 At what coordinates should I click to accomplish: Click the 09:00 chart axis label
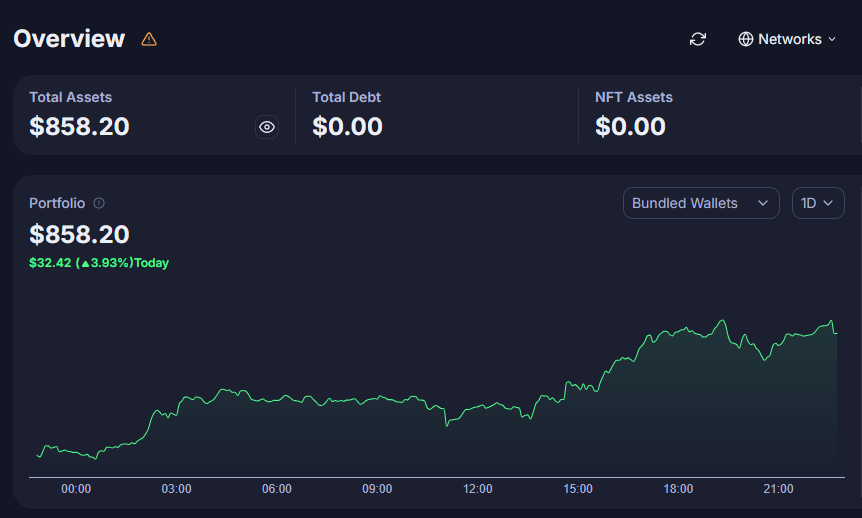point(377,489)
